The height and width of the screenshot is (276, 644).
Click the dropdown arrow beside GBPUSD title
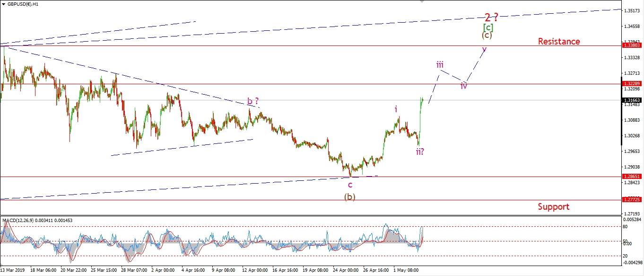4,3
